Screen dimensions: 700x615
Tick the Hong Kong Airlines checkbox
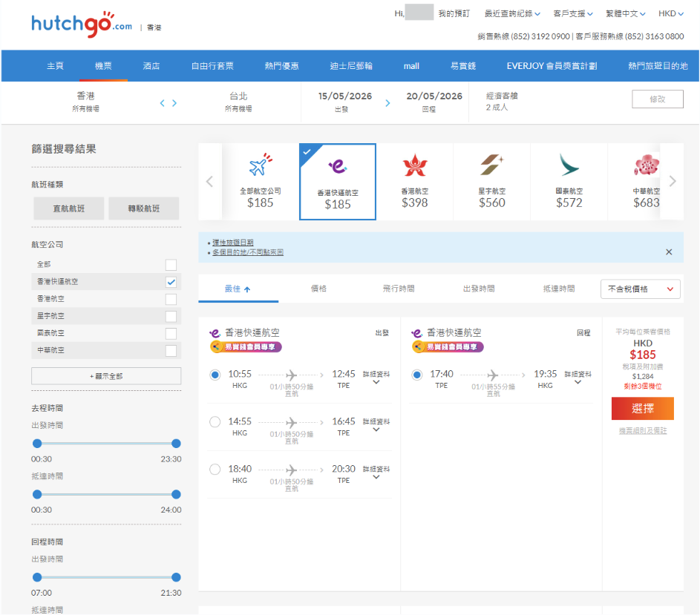point(171,299)
